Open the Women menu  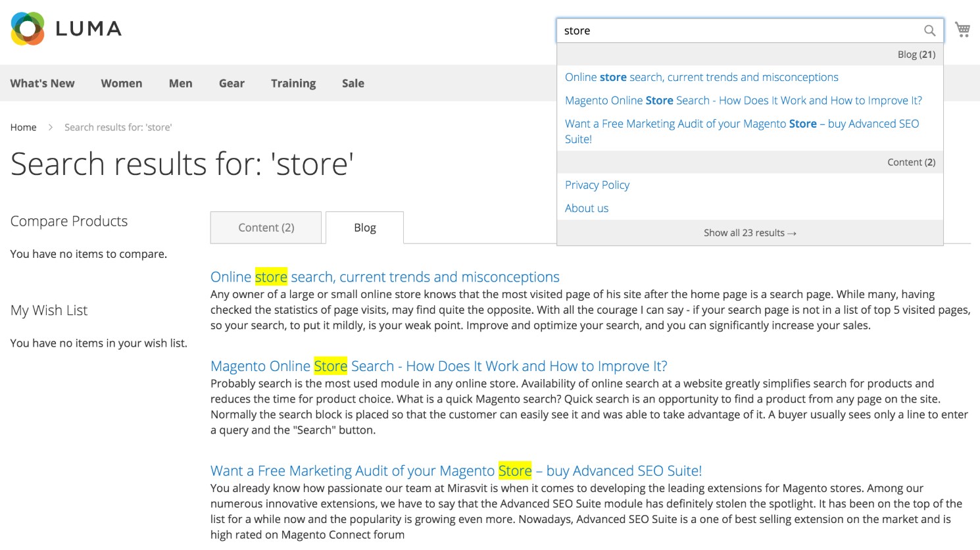[x=121, y=84]
